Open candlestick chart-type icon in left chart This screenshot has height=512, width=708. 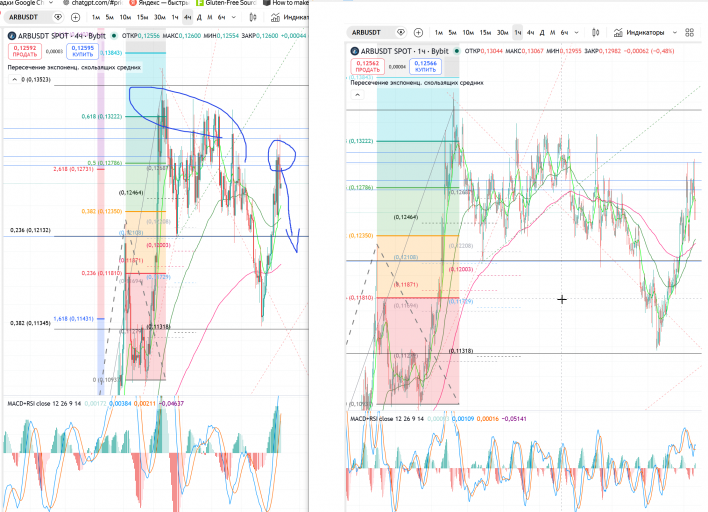pyautogui.click(x=253, y=17)
